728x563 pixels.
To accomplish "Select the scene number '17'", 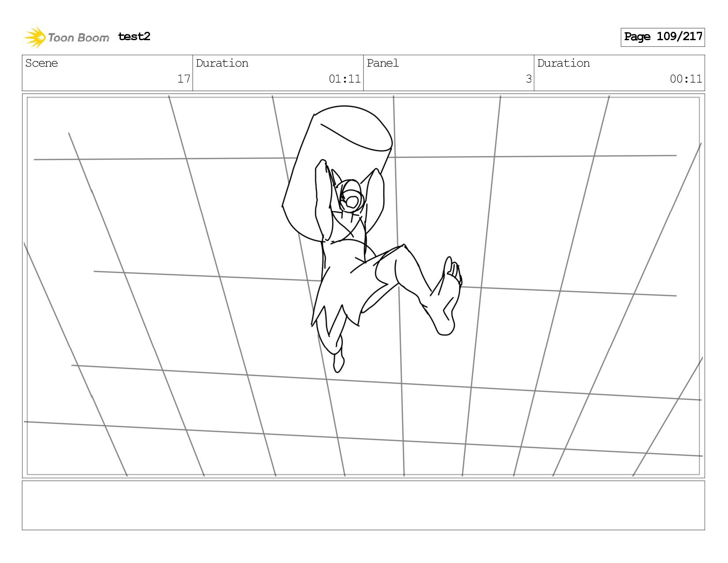I will point(184,79).
